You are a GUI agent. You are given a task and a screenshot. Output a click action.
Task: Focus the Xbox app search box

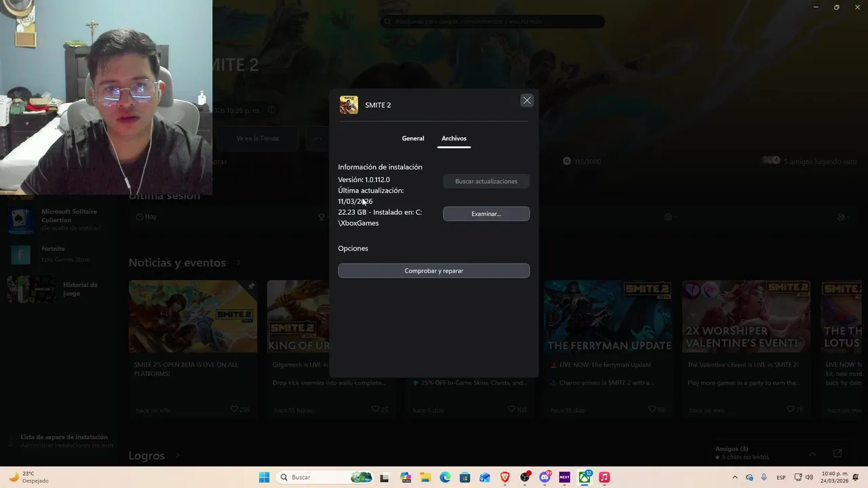(x=493, y=22)
